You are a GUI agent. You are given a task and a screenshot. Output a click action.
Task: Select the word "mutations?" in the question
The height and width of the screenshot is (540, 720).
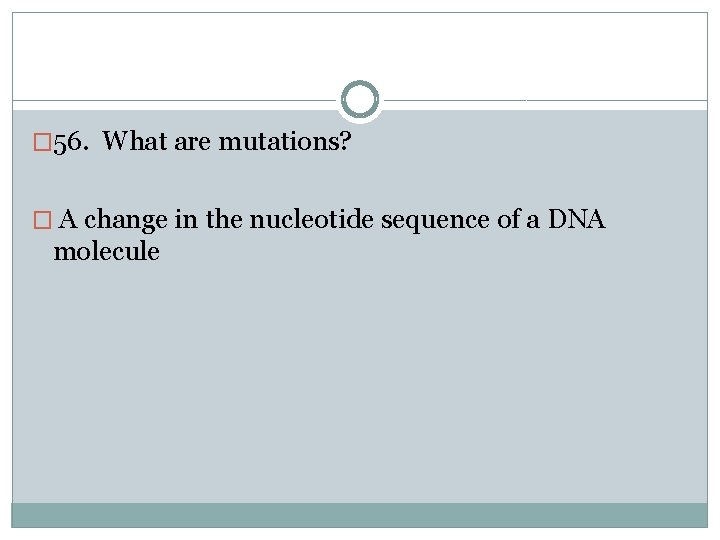285,142
